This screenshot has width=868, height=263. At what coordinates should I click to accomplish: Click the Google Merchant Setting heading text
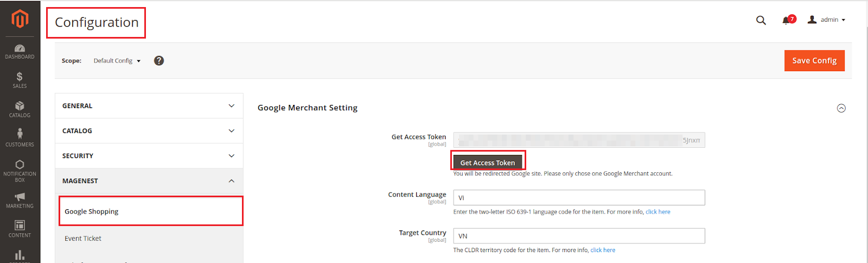click(x=308, y=108)
